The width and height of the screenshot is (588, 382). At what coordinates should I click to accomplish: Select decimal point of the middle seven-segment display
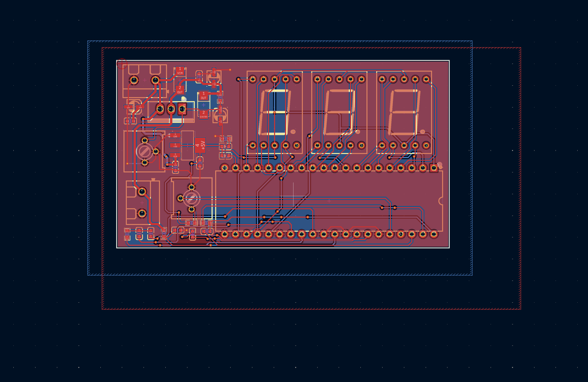pyautogui.click(x=357, y=132)
